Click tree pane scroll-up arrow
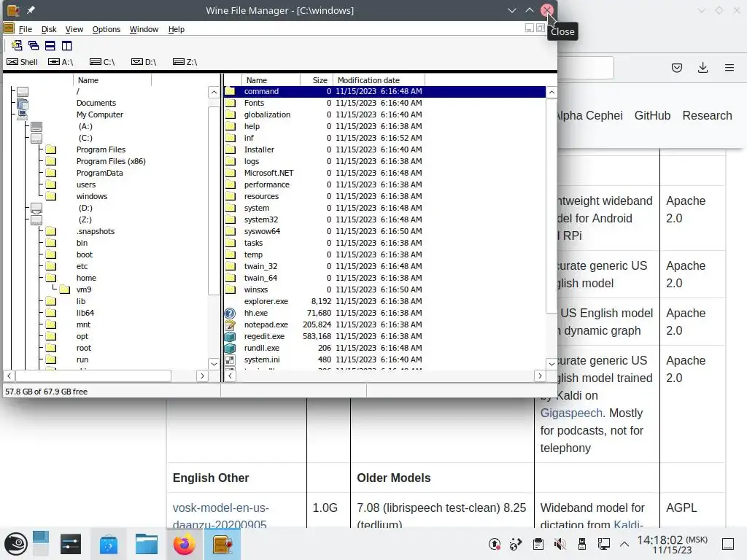This screenshot has height=560, width=747. pyautogui.click(x=214, y=92)
